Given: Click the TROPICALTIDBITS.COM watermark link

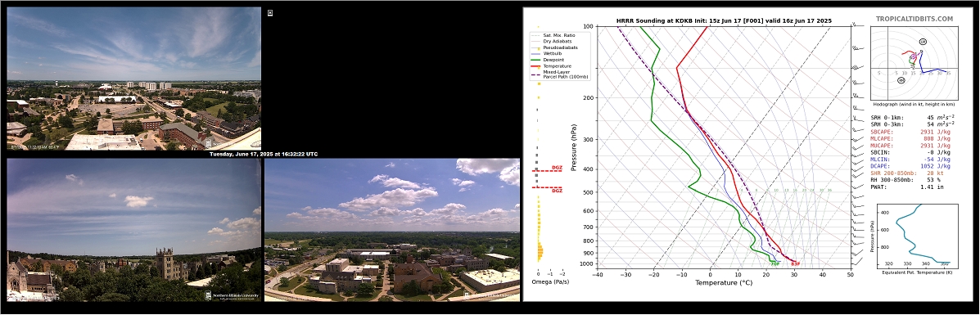Looking at the screenshot, I should (914, 19).
